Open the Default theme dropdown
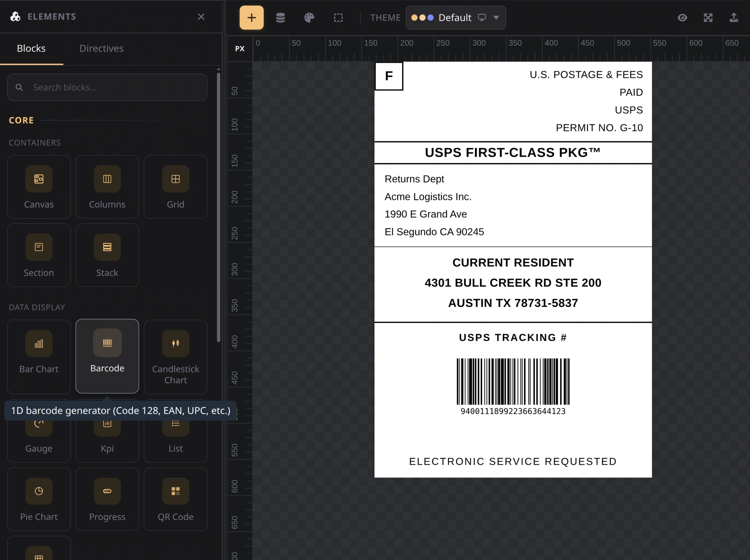 tap(455, 17)
